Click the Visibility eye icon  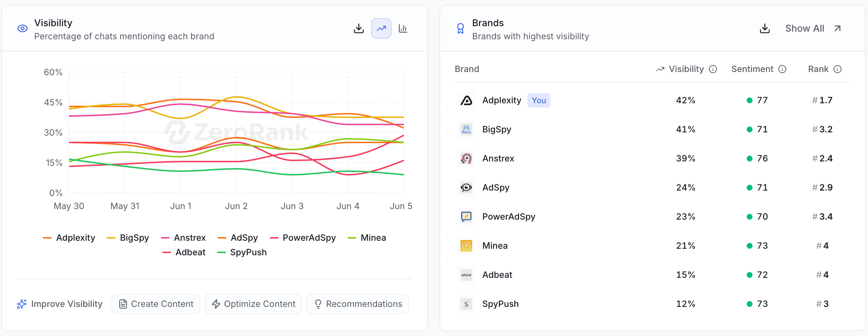23,28
